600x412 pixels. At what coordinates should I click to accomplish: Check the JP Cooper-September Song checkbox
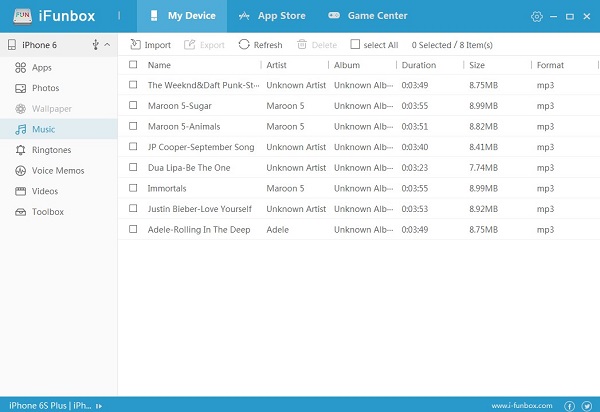click(133, 147)
